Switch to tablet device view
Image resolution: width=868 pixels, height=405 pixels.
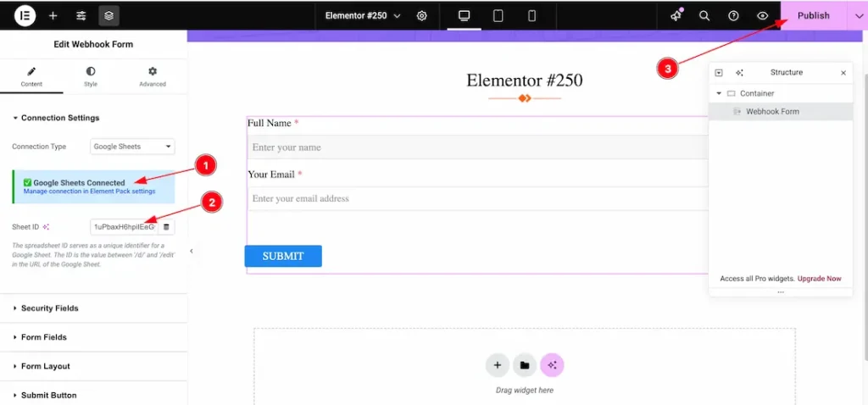(x=498, y=15)
